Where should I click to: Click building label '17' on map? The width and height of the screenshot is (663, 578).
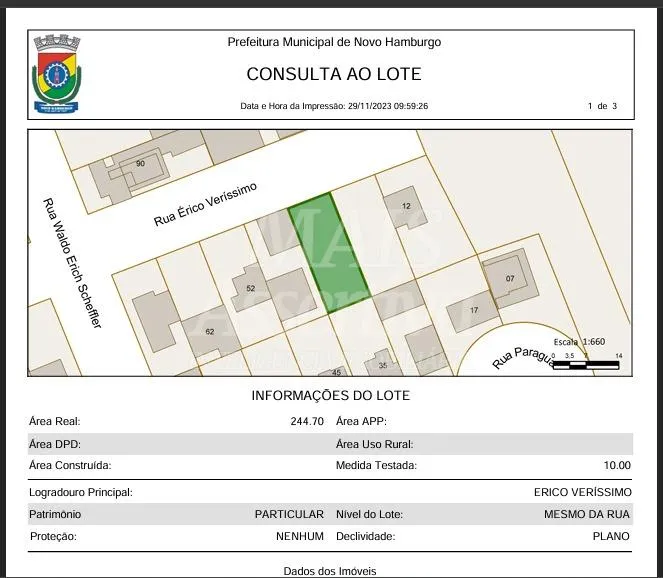coord(474,310)
